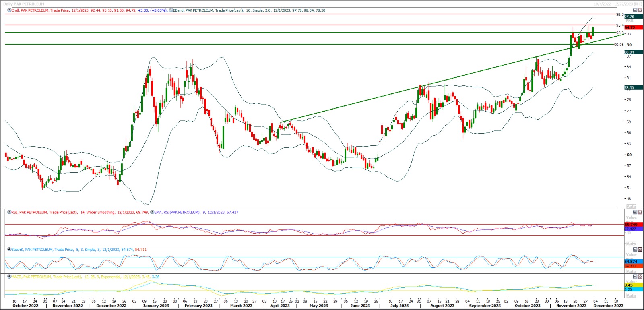Toggle Auto scale on the MACD pane
The height and width of the screenshot is (310, 644).
pyautogui.click(x=632, y=296)
